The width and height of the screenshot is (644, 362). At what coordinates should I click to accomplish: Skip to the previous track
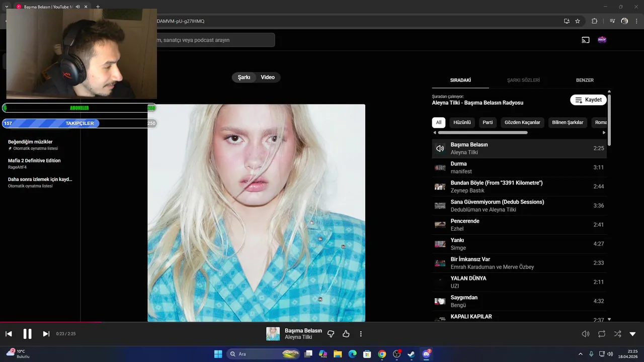coord(9,334)
